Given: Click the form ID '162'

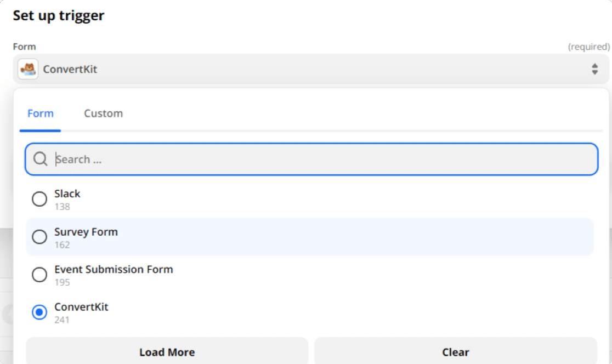Looking at the screenshot, I should (x=62, y=245).
